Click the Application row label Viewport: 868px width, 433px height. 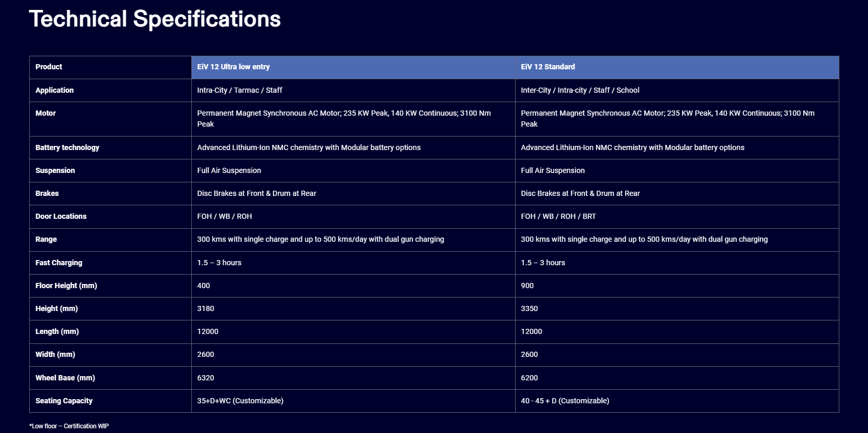click(x=54, y=90)
